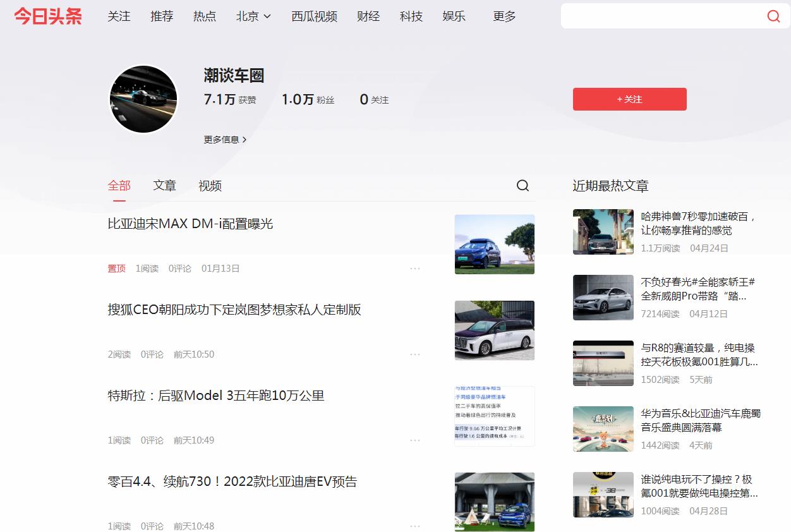
Task: Click 前天10:50 timestamp of 搜狐CEO article
Action: point(194,354)
